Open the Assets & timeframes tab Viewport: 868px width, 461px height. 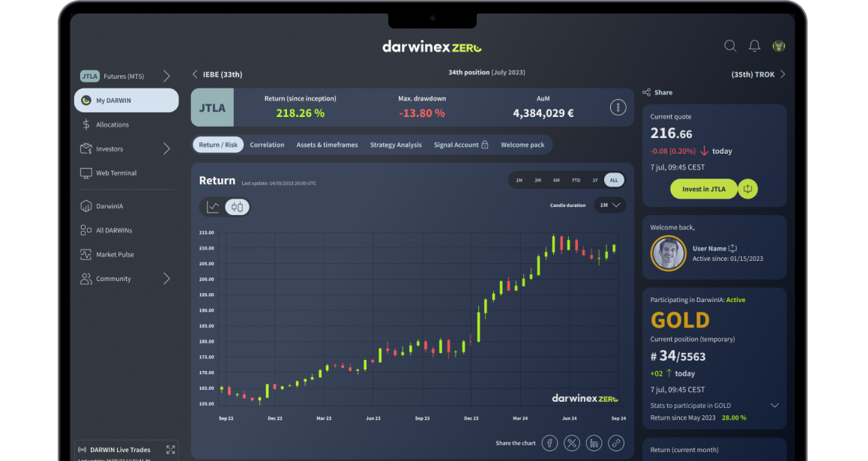(327, 145)
